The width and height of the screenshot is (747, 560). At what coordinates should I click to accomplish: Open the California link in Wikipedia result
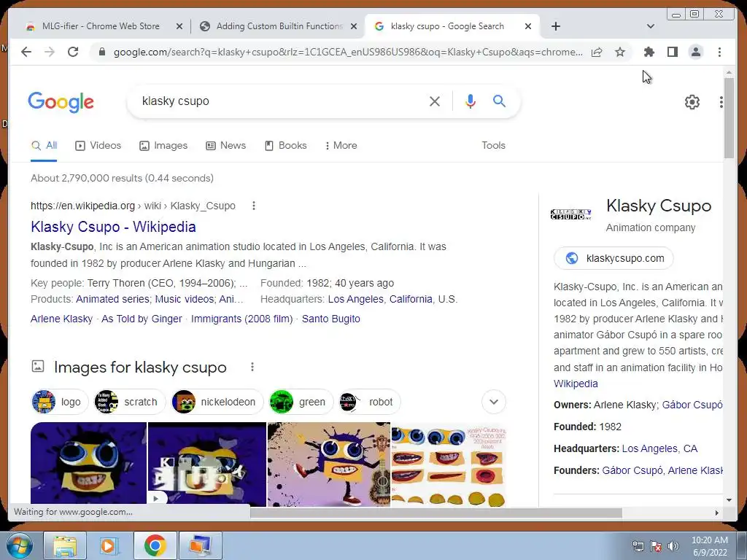(x=411, y=299)
